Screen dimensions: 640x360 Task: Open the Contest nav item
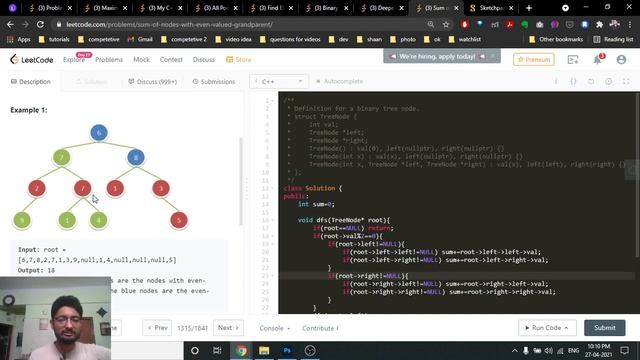171,60
